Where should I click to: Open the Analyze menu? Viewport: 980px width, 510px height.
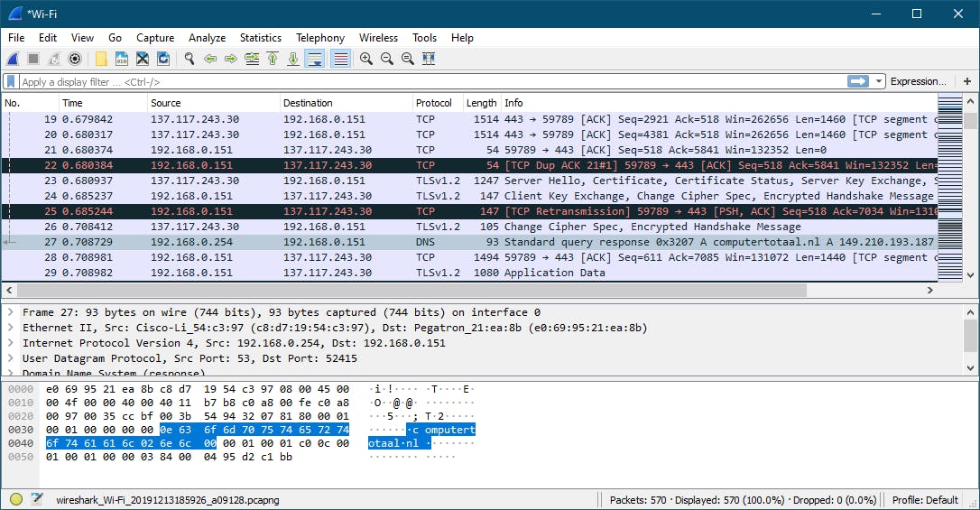coord(207,38)
